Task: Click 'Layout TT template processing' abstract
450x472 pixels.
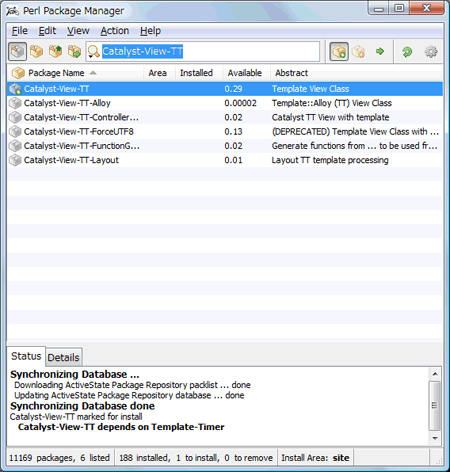Action: (330, 160)
